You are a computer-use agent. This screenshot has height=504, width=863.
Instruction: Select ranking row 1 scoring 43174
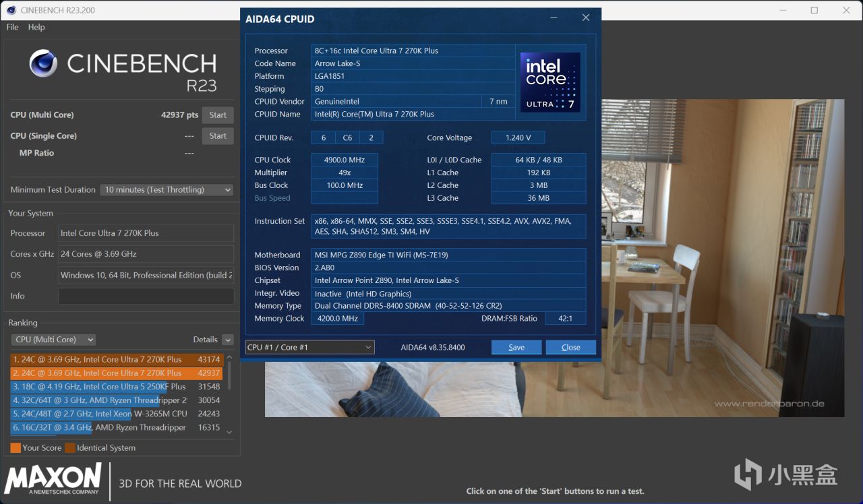tap(117, 360)
